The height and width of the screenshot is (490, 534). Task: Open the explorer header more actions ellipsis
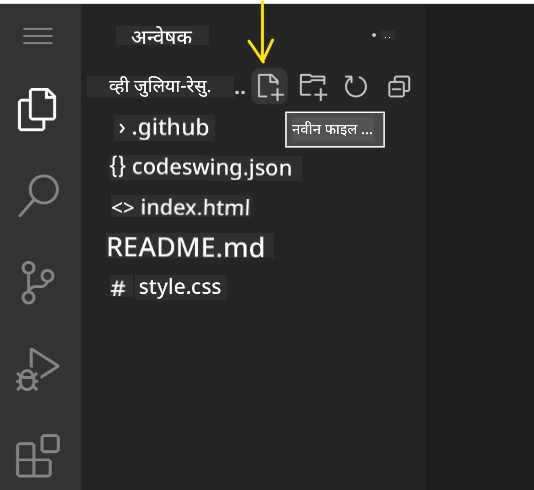pos(383,35)
